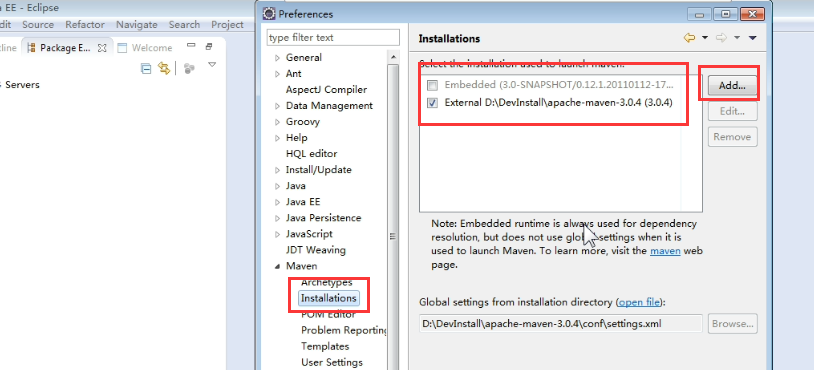The height and width of the screenshot is (370, 814).
Task: Click the working set filter icon
Action: [189, 68]
